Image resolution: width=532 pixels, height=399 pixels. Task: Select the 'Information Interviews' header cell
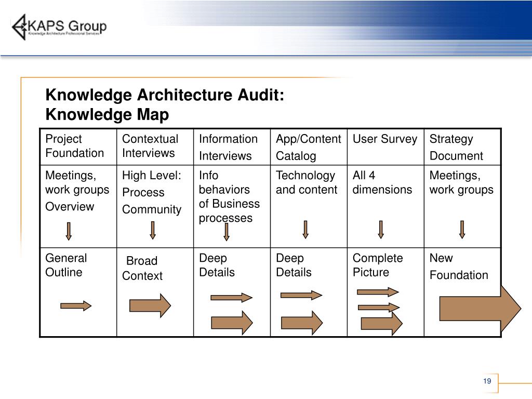pyautogui.click(x=232, y=147)
